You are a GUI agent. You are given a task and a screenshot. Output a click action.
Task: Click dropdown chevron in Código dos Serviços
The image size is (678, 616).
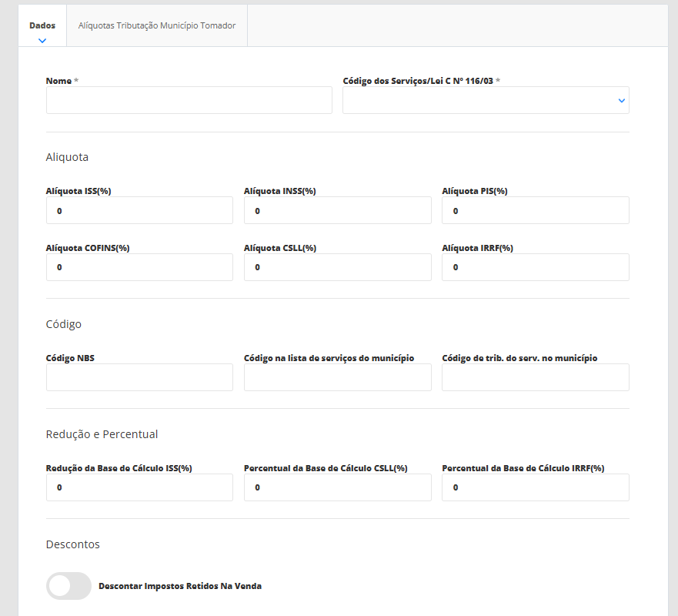click(x=621, y=101)
